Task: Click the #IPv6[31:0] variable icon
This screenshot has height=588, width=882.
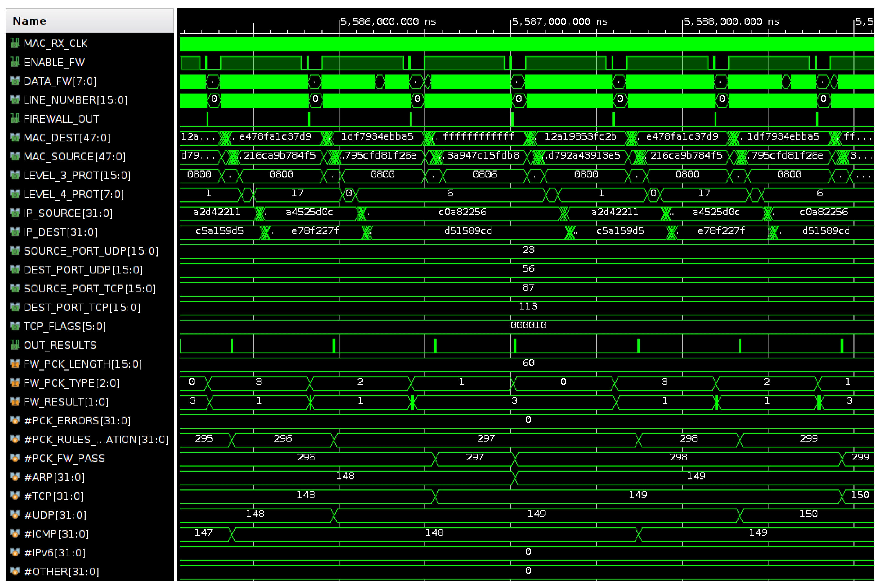Action: (x=15, y=552)
